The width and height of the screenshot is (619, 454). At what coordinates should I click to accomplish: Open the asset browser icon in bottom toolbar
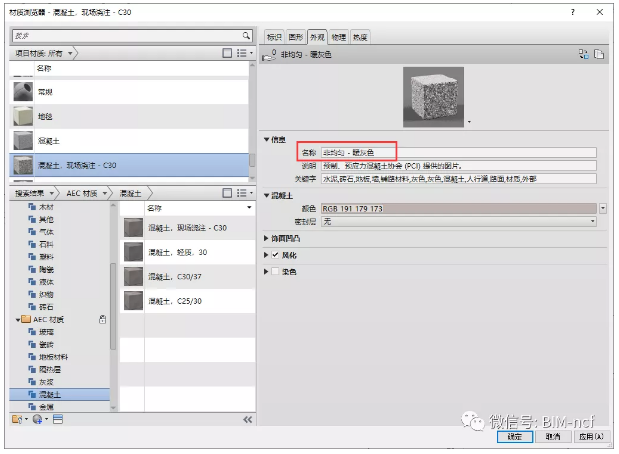point(58,419)
